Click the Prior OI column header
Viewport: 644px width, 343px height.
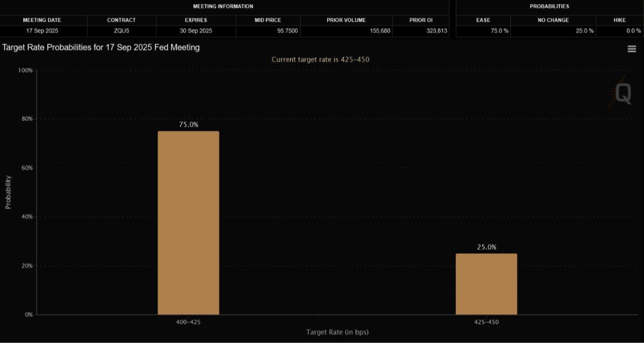point(421,20)
